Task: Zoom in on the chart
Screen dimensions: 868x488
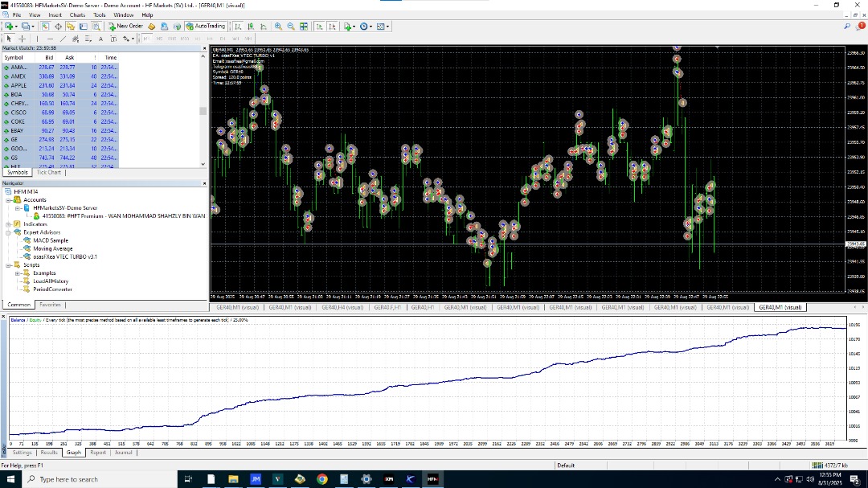Action: click(278, 26)
